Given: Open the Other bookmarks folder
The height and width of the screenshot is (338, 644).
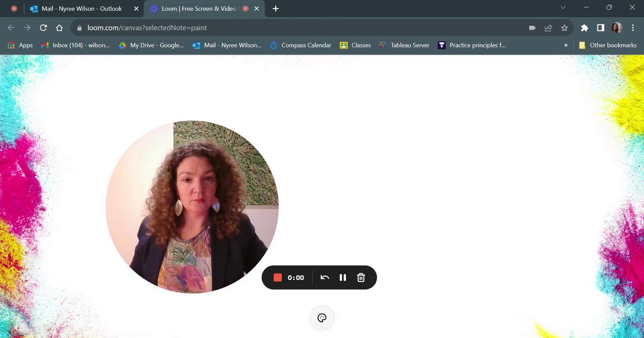Looking at the screenshot, I should (x=608, y=45).
